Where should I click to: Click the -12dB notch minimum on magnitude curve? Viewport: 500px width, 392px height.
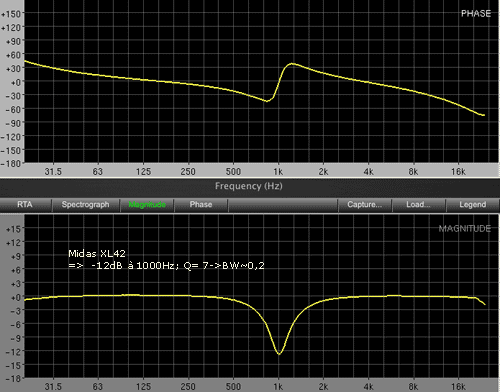279,354
